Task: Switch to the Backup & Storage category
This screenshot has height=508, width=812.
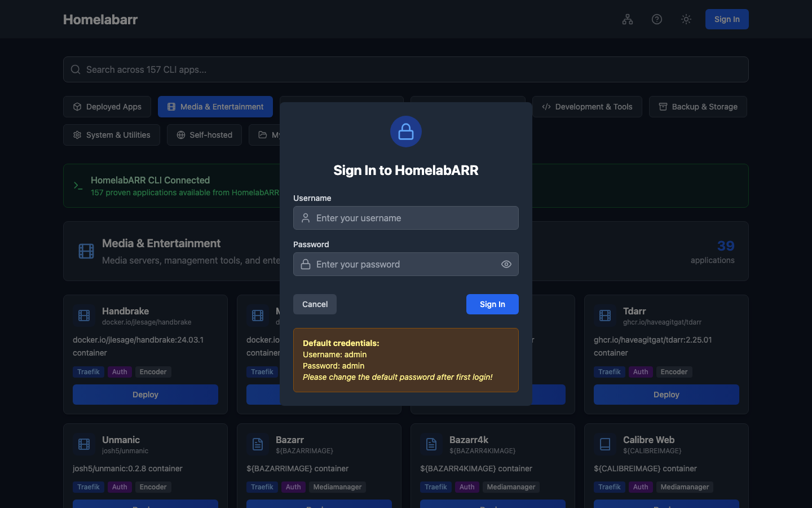Action: (698, 106)
